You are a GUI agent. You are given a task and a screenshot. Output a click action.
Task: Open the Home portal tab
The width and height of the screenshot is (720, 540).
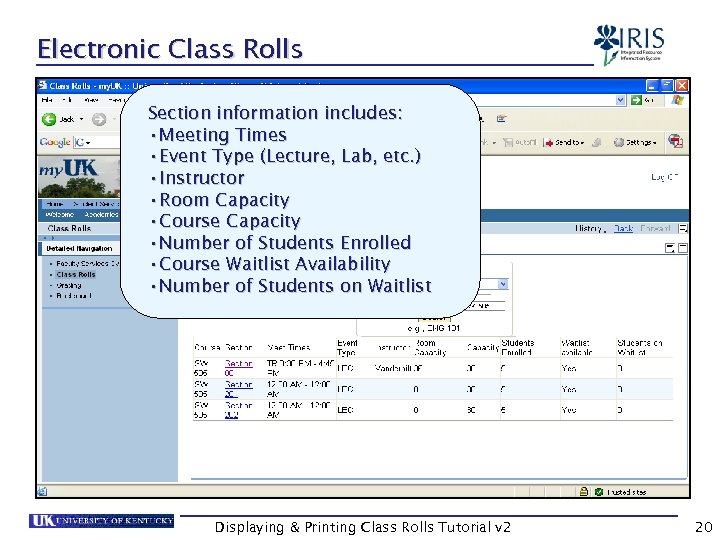55,203
